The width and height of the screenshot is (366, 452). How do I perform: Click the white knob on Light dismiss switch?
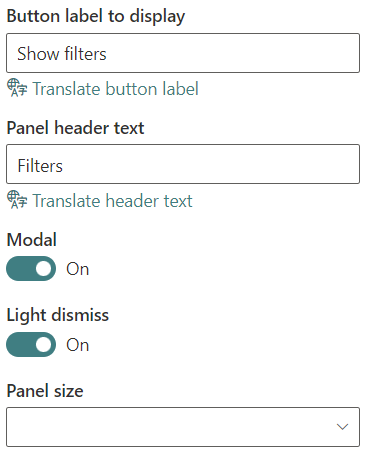point(44,344)
